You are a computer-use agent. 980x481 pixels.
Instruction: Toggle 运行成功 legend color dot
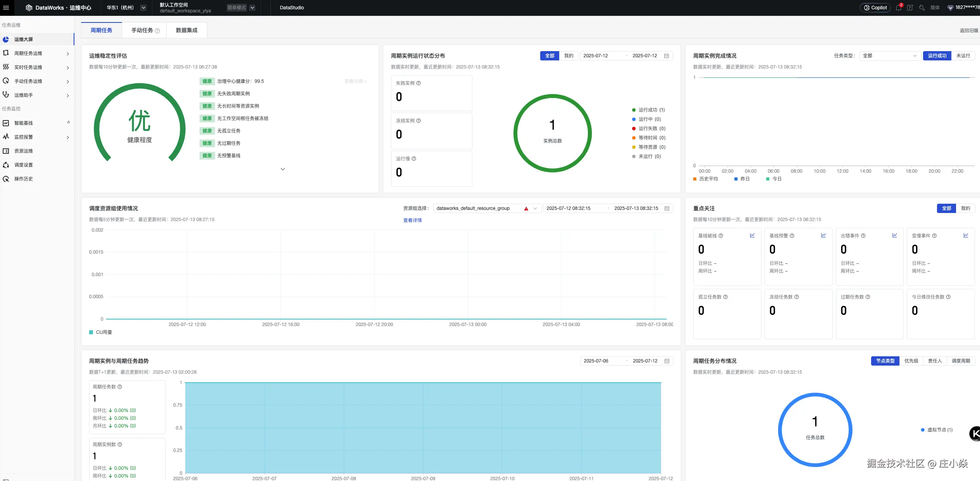point(634,110)
